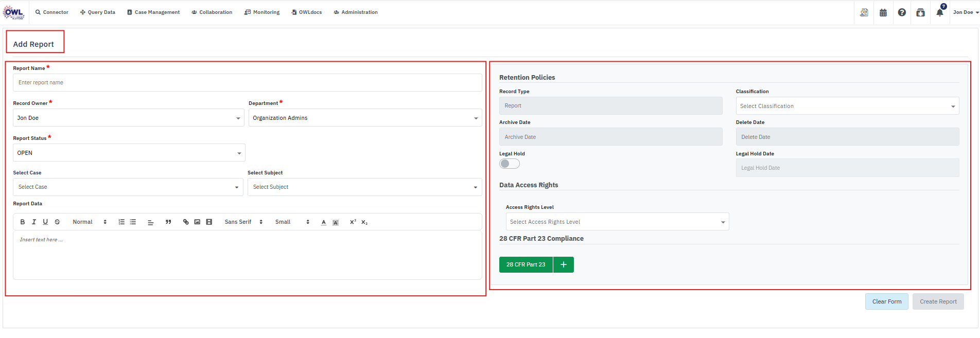Open the Case Management menu
Screen dimensions: 980x338
tap(153, 12)
